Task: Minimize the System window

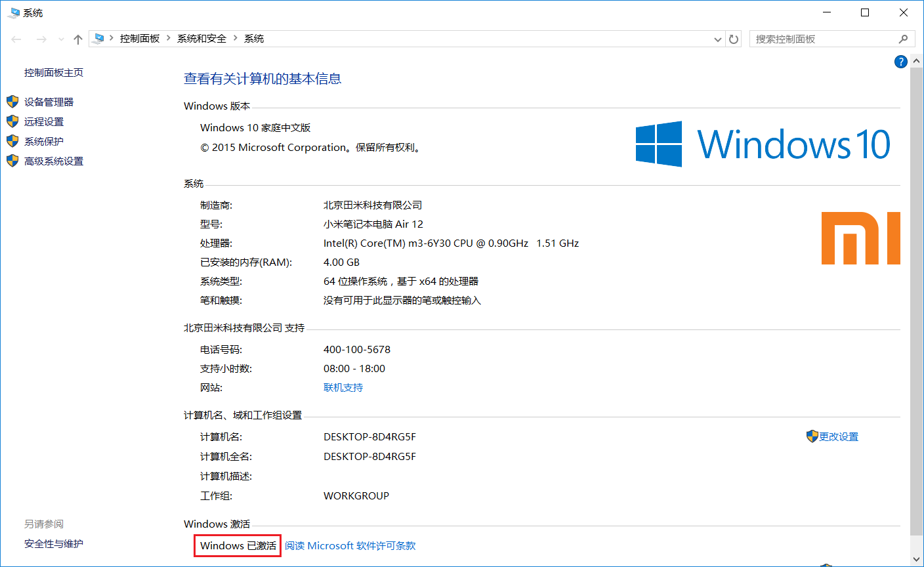Action: click(827, 12)
